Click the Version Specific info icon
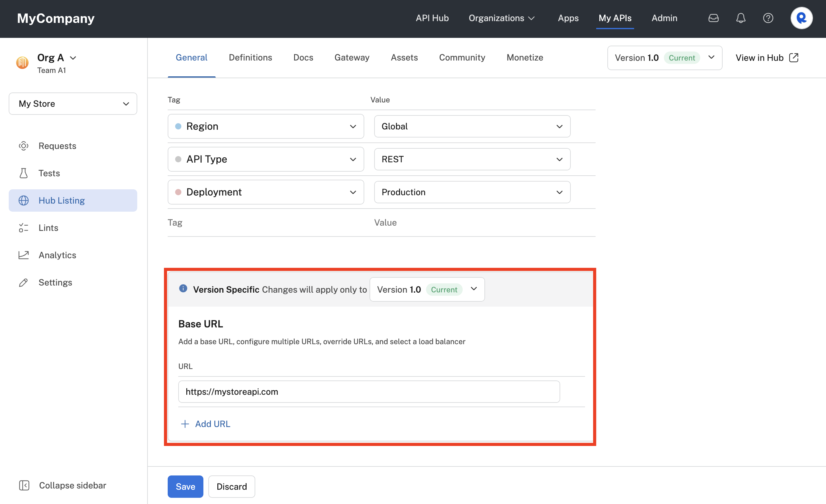The image size is (826, 504). tap(183, 289)
